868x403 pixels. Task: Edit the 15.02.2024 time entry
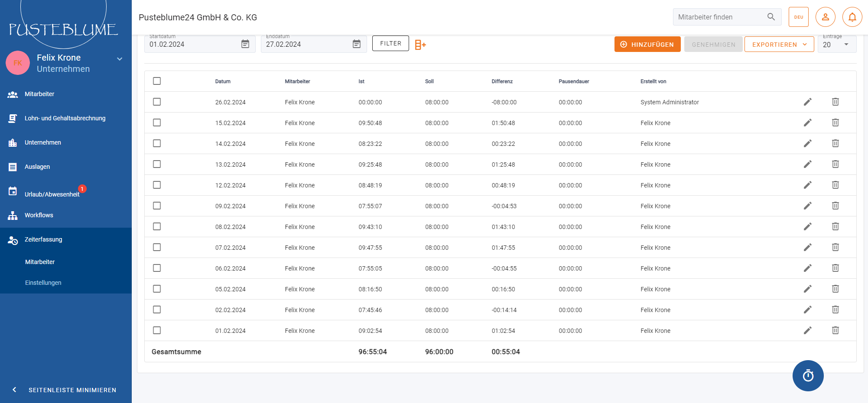point(807,123)
